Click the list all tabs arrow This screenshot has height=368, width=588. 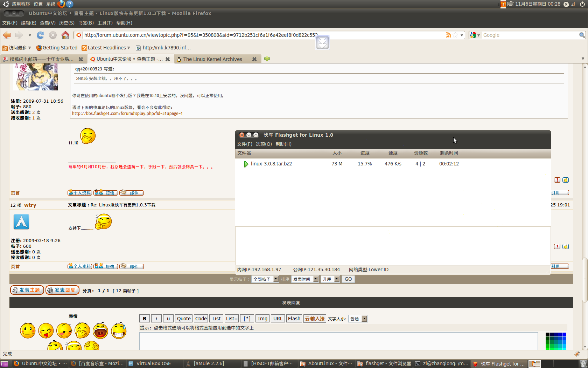[583, 59]
